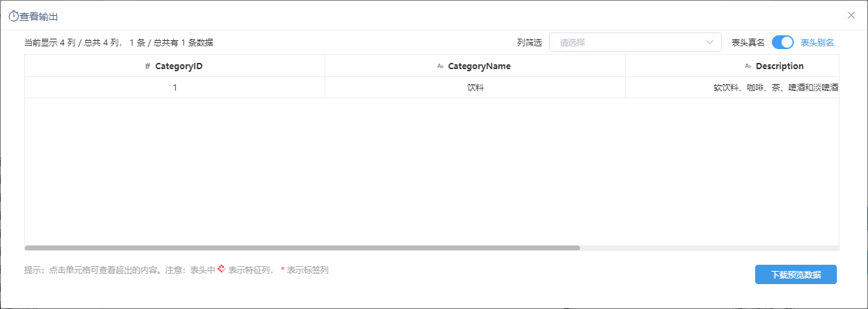Expand the column filter chevron arrow
Image resolution: width=868 pixels, height=309 pixels.
[709, 42]
